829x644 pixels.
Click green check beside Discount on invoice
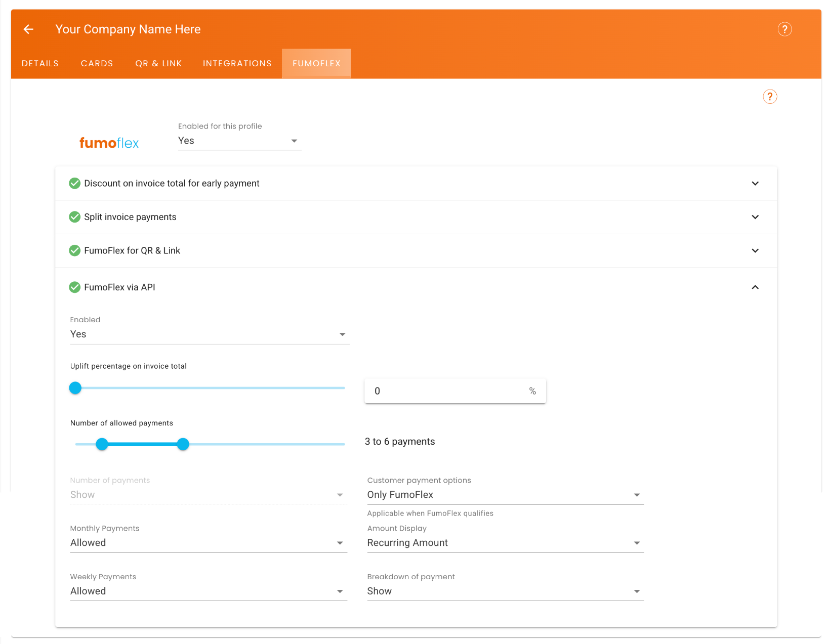(x=75, y=183)
